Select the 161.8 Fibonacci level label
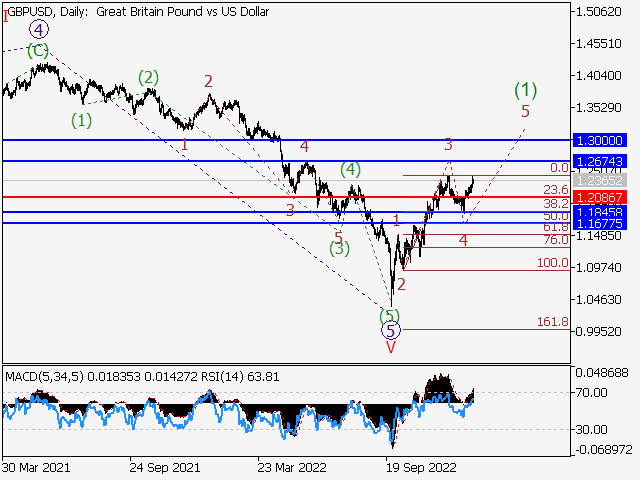The image size is (640, 480). click(553, 322)
